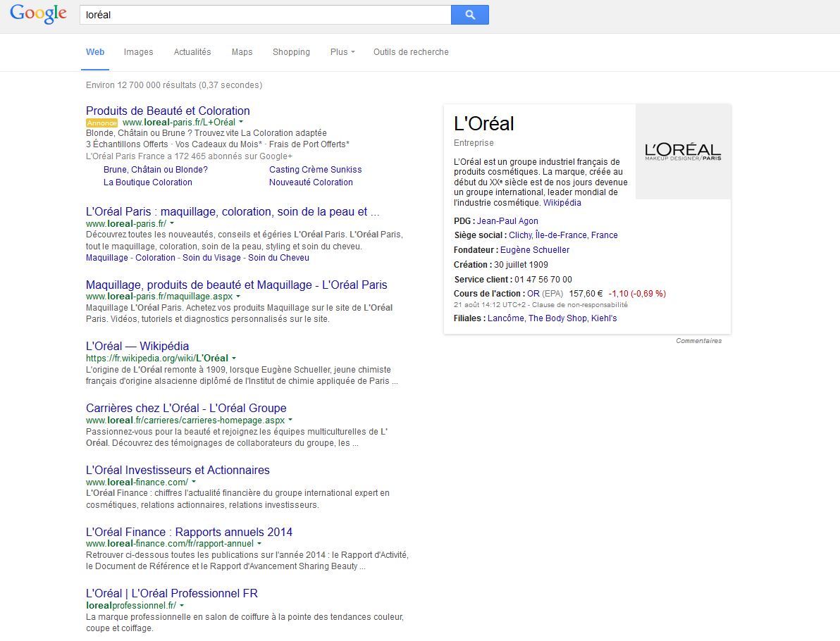The image size is (840, 641).
Task: Open the Shopping tab
Action: tap(292, 52)
